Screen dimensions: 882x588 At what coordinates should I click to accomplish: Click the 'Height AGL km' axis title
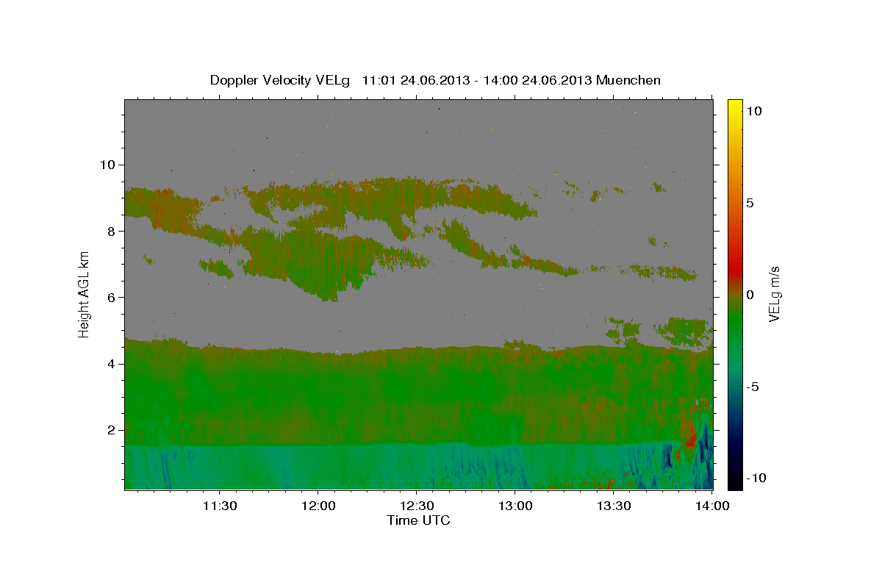tap(85, 294)
